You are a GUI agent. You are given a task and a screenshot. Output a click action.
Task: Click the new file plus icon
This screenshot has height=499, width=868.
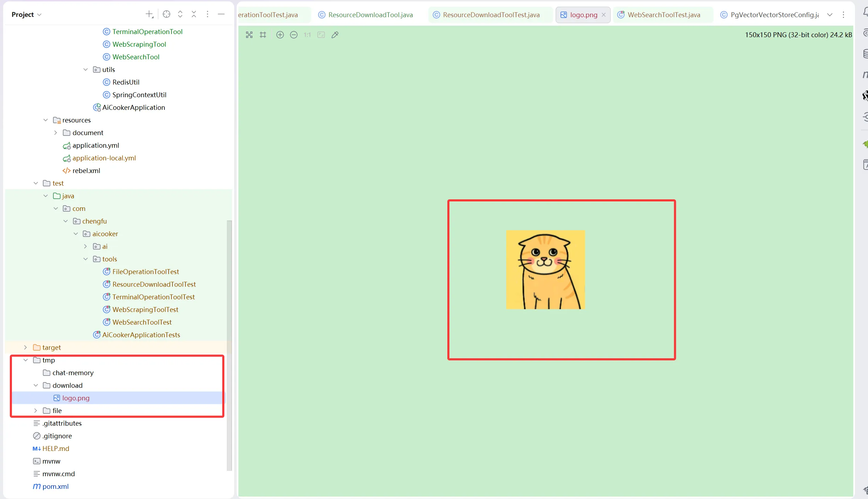click(x=149, y=14)
